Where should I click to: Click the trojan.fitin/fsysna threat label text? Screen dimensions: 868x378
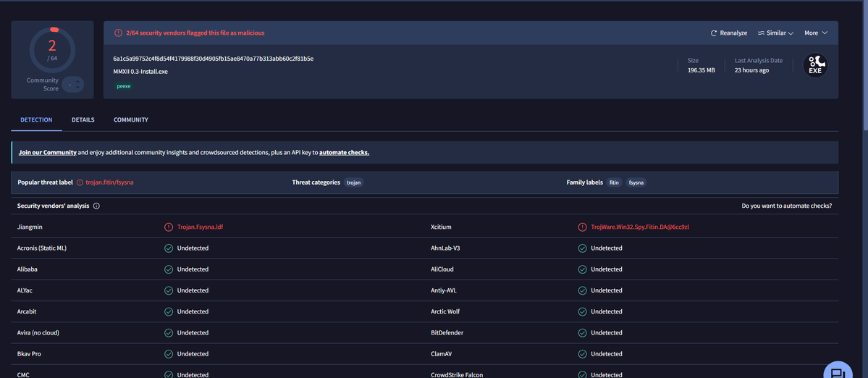[109, 182]
